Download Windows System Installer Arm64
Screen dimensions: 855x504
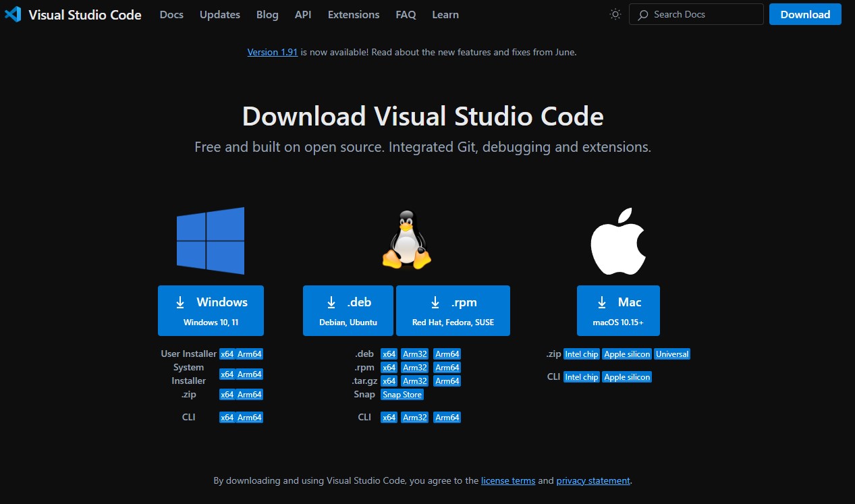[x=249, y=374]
